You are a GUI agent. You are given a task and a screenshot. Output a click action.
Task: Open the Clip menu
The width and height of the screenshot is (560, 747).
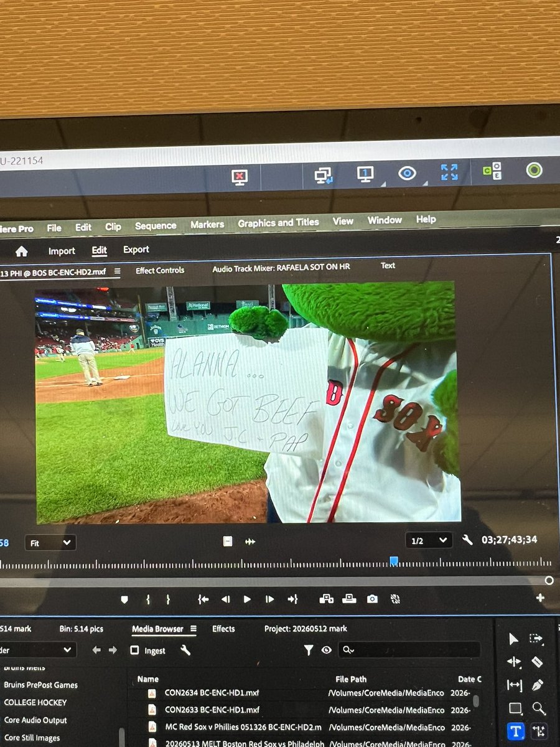pos(113,227)
